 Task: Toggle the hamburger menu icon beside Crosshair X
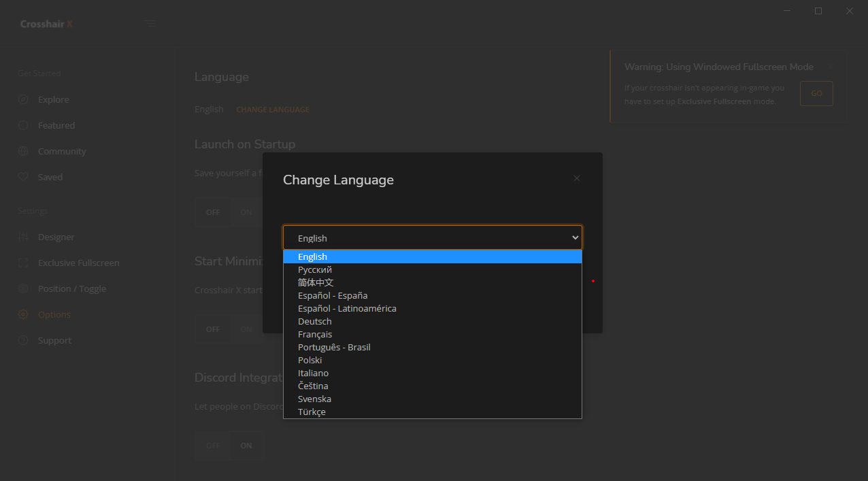click(x=151, y=24)
